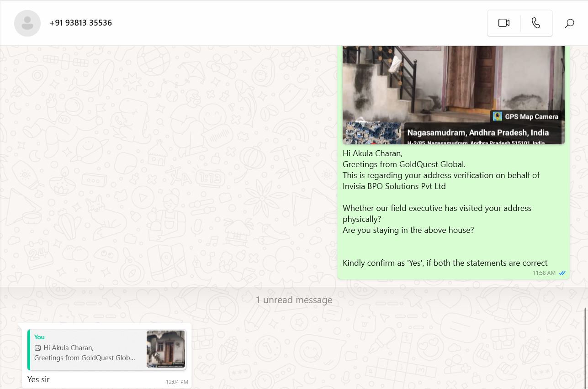Click the photo icon in quoted reply
Screen dimensions: 588x389
[x=38, y=348]
